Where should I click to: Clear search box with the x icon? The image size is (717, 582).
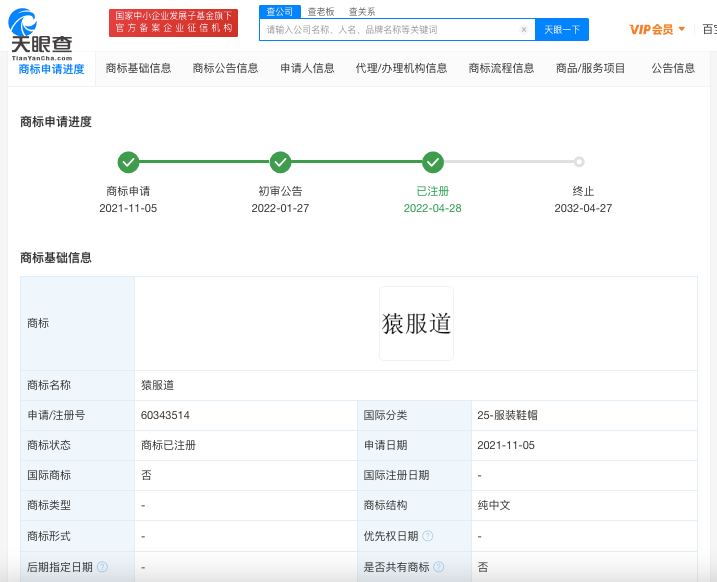[523, 30]
